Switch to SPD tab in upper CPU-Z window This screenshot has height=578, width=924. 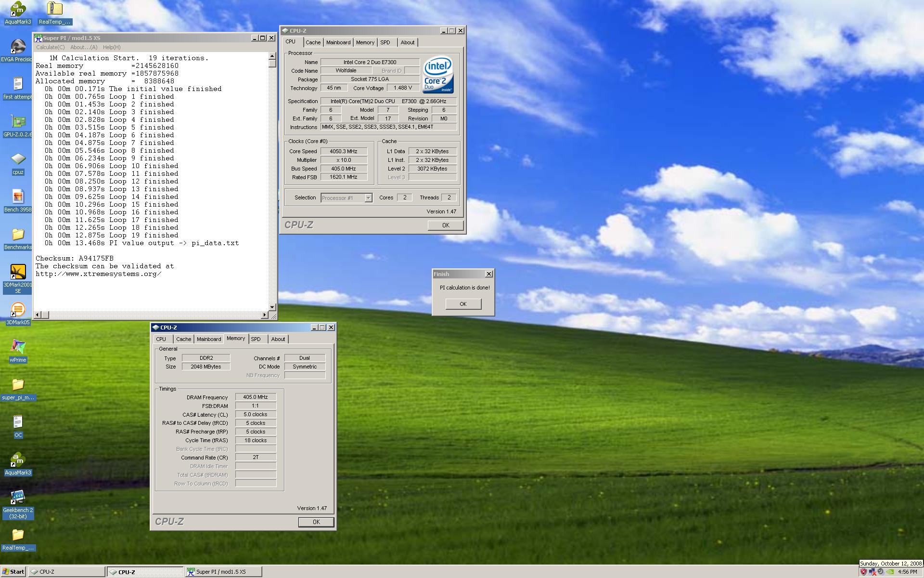click(x=385, y=42)
